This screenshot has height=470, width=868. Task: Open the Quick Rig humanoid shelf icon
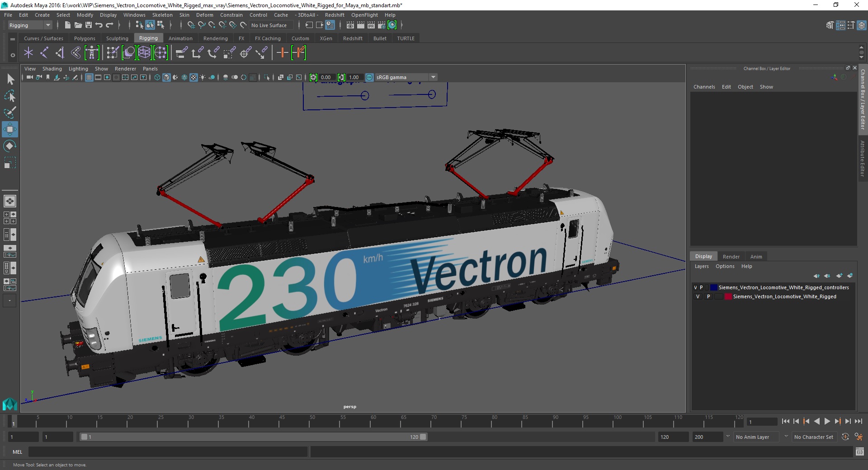[x=92, y=53]
